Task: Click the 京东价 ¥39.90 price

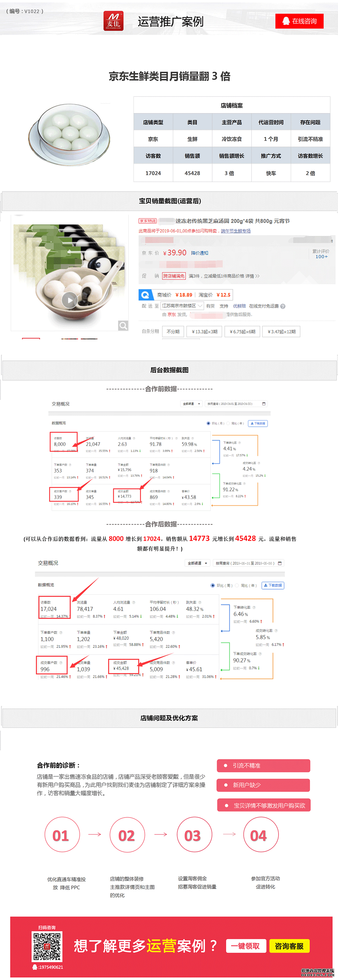Action: click(175, 252)
